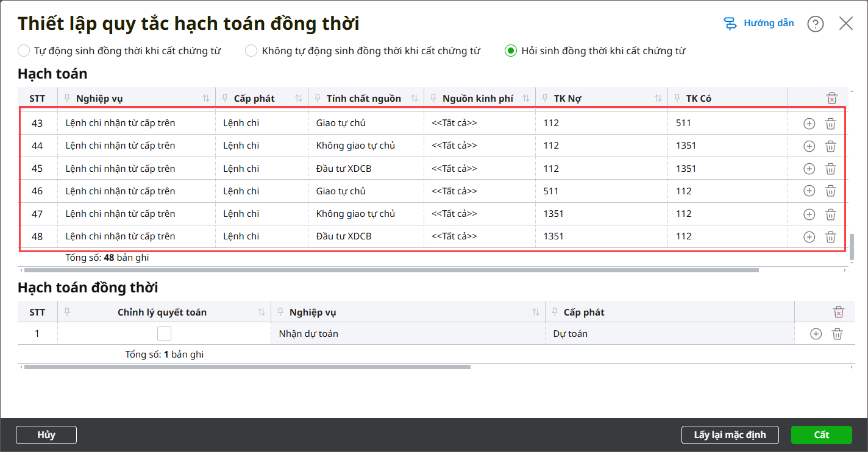Delete row 46 with its trash icon

click(x=830, y=191)
